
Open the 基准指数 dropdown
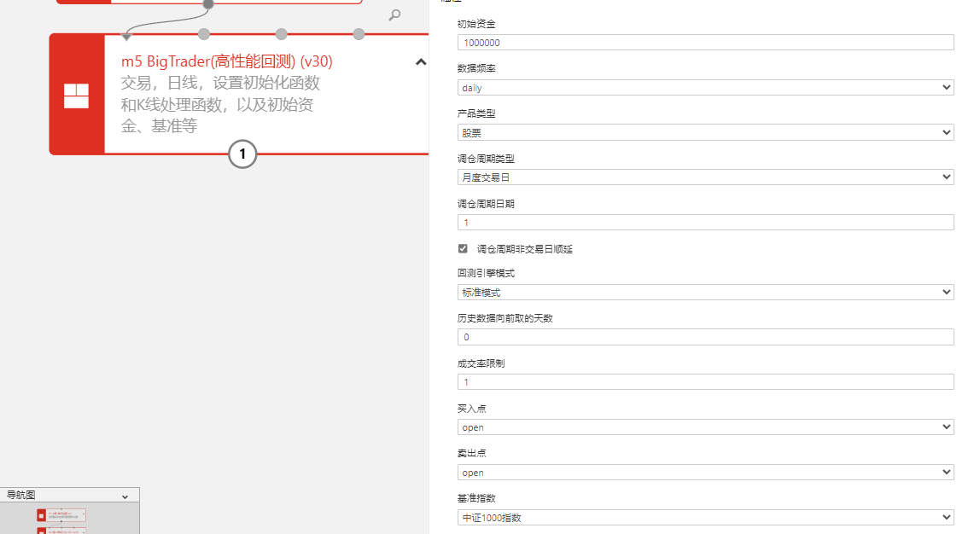tap(705, 517)
